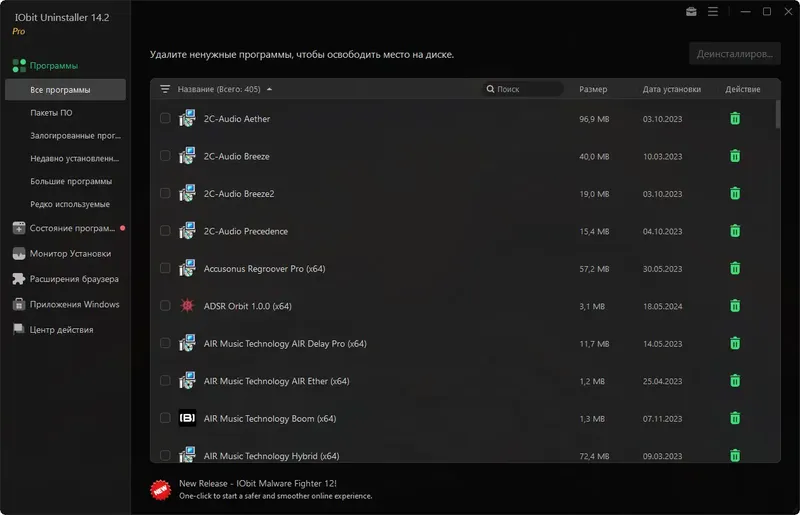Image resolution: width=800 pixels, height=515 pixels.
Task: Show Недавно установленные programs
Action: tap(74, 159)
